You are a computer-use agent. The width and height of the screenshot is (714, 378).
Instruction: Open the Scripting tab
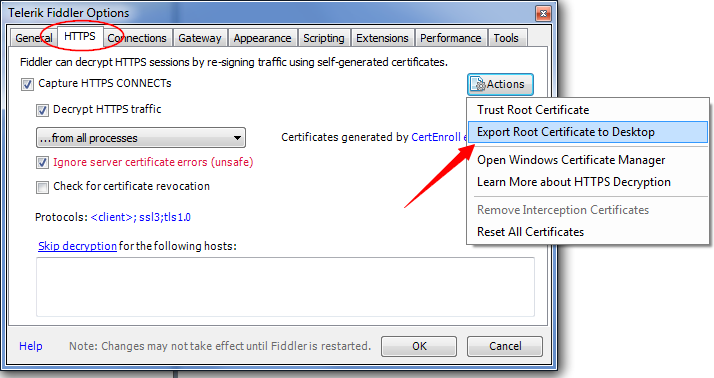tap(324, 38)
